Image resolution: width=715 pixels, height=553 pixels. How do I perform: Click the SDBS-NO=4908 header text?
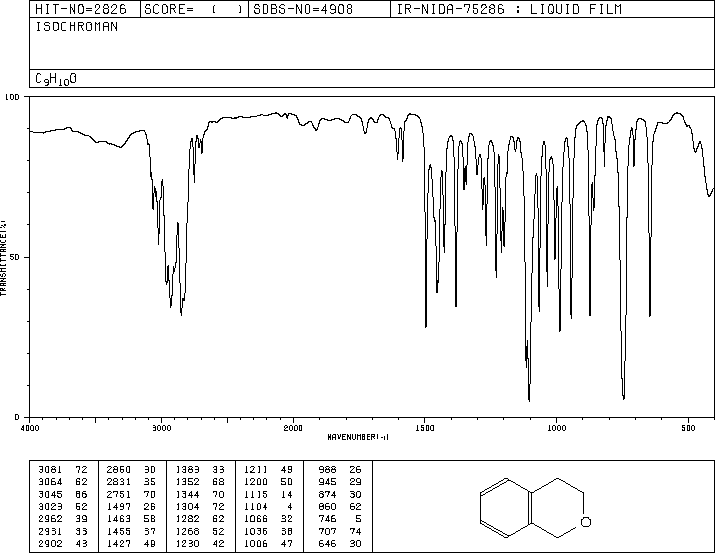(x=303, y=9)
